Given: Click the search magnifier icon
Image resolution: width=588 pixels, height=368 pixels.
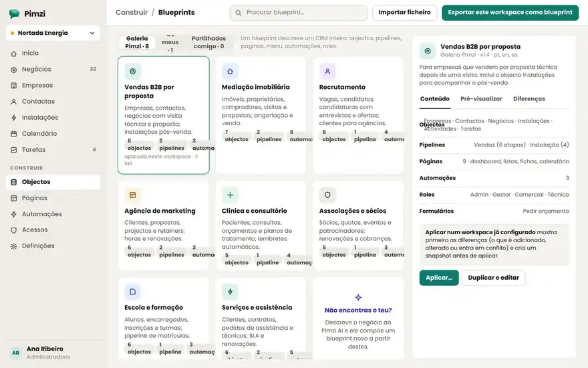Looking at the screenshot, I should [x=238, y=13].
